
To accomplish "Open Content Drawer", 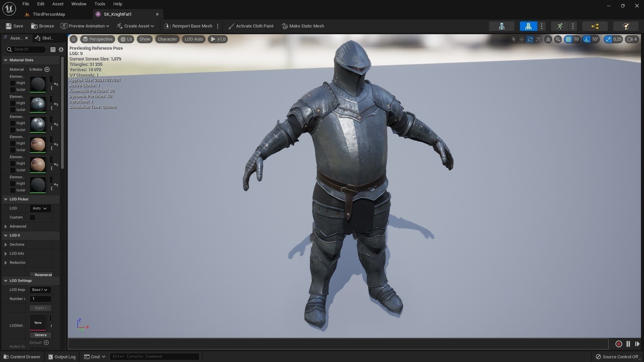I will pos(22,357).
